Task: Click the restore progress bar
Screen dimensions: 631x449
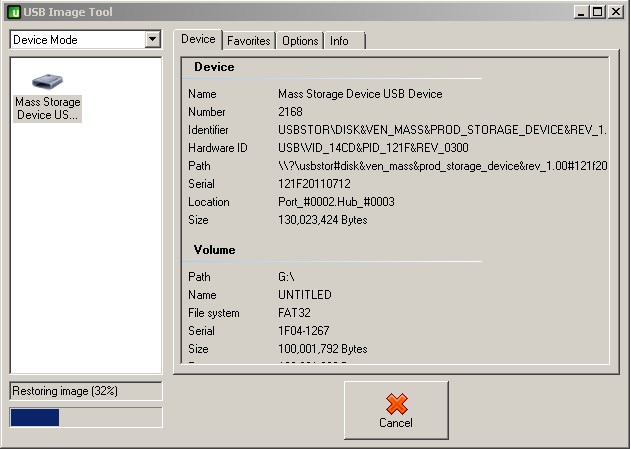Action: (86, 417)
